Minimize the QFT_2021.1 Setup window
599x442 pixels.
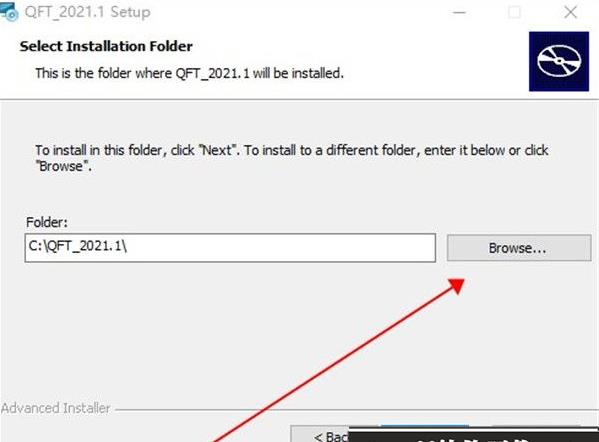pos(459,12)
